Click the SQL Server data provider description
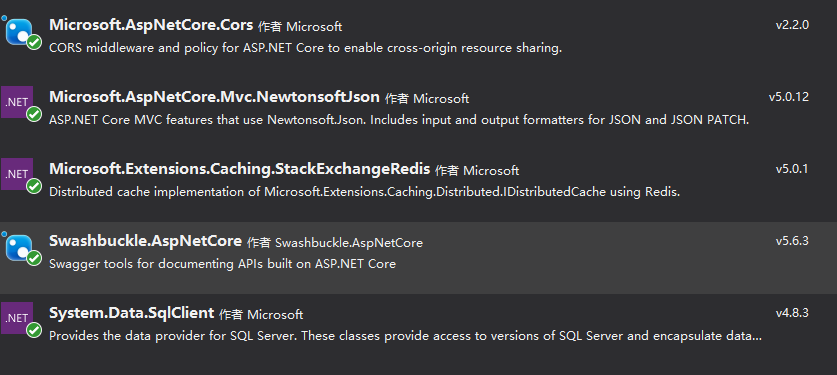Image resolution: width=837 pixels, height=375 pixels. [x=405, y=336]
